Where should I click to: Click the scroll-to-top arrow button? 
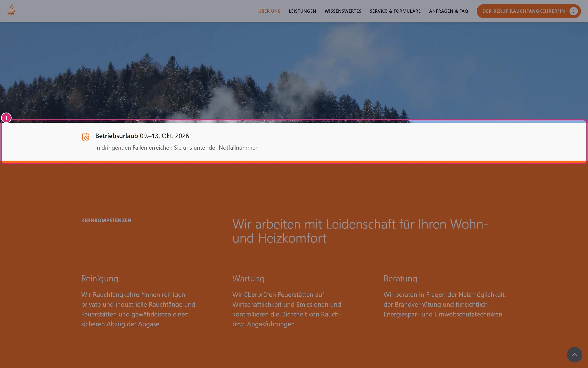(x=574, y=354)
